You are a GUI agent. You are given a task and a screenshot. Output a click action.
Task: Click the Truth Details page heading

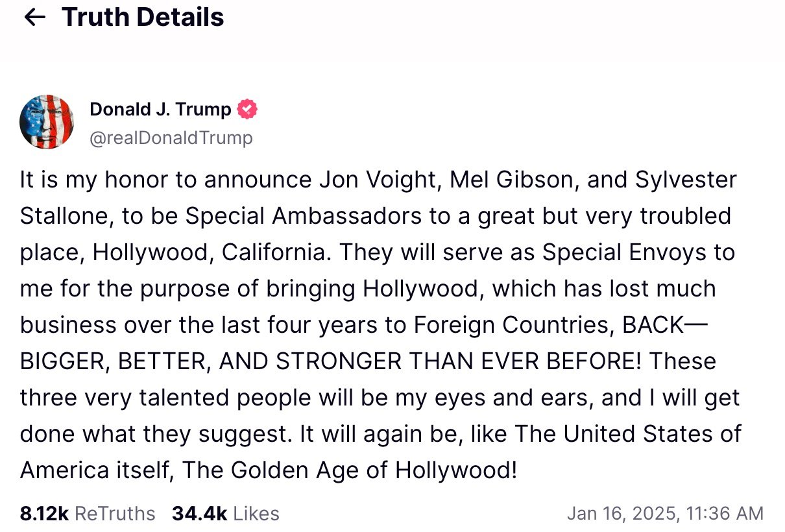tap(143, 18)
